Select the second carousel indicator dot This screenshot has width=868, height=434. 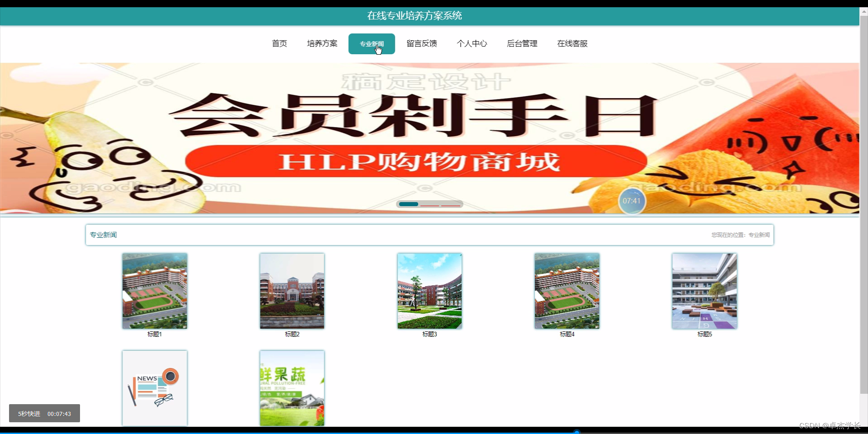pyautogui.click(x=430, y=204)
